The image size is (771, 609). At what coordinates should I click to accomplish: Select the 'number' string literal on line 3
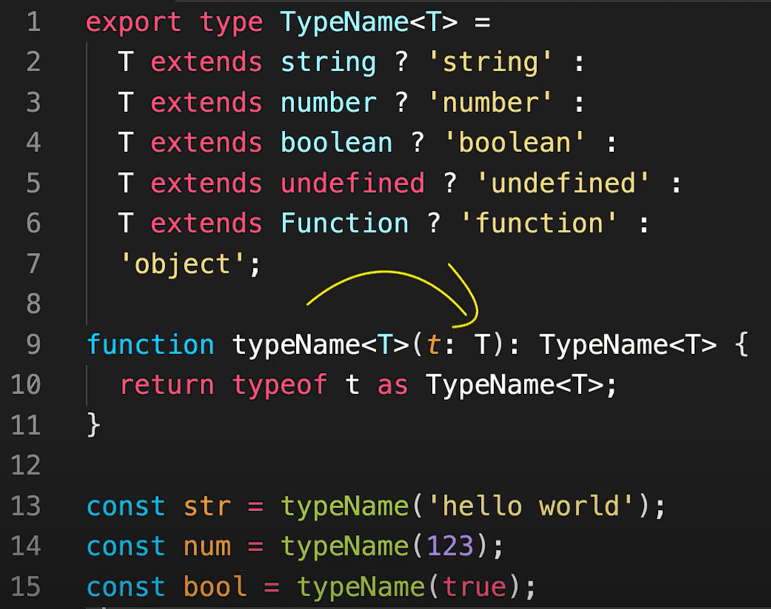[490, 103]
